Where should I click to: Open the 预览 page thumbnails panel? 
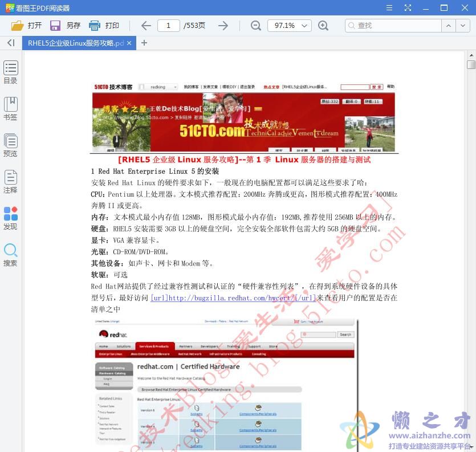point(10,144)
